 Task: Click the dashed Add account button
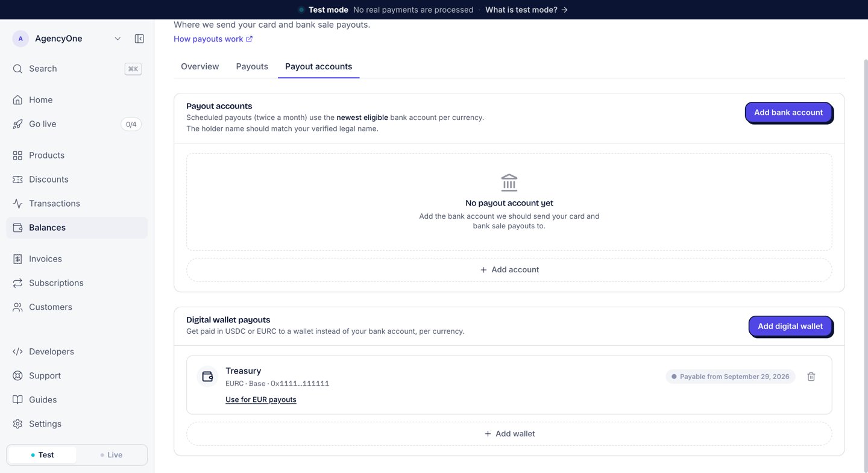(509, 270)
